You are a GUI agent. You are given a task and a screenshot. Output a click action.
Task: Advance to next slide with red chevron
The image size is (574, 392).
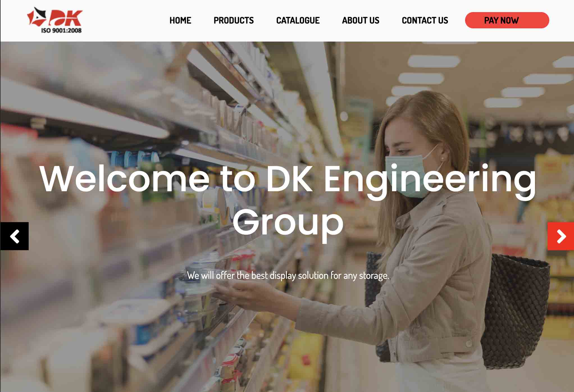[x=561, y=236]
